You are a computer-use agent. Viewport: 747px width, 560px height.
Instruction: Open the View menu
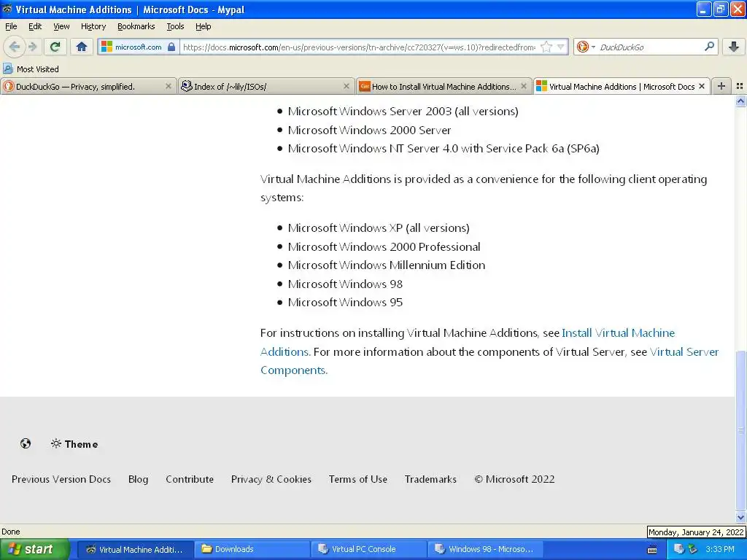(61, 26)
